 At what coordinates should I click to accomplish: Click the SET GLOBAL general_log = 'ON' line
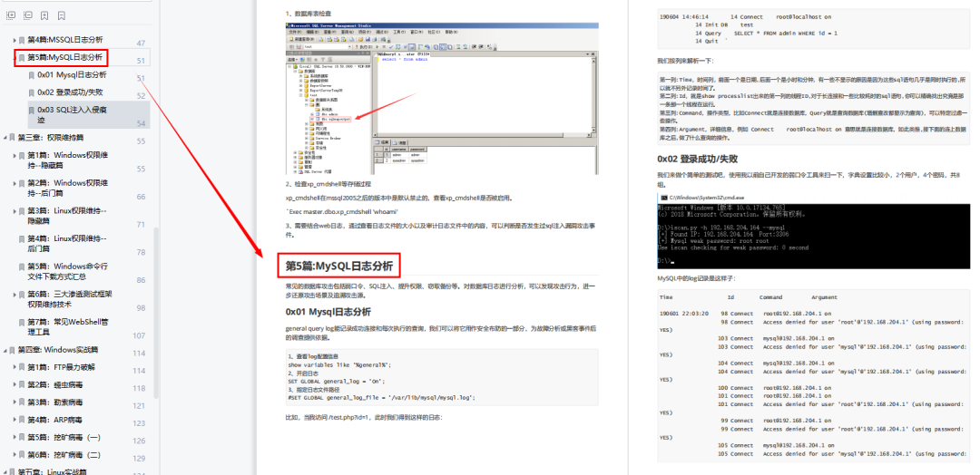(x=337, y=381)
